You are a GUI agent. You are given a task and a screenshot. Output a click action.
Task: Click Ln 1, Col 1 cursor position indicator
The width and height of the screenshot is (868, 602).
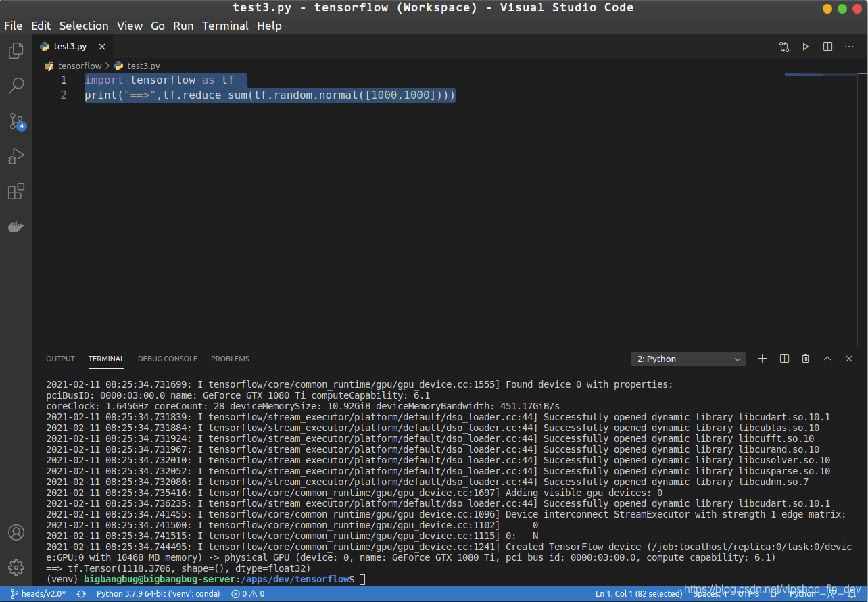click(x=638, y=594)
